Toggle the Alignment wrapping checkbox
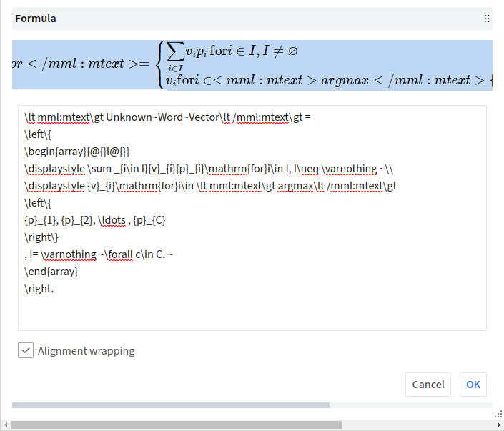504x431 pixels. click(x=26, y=350)
